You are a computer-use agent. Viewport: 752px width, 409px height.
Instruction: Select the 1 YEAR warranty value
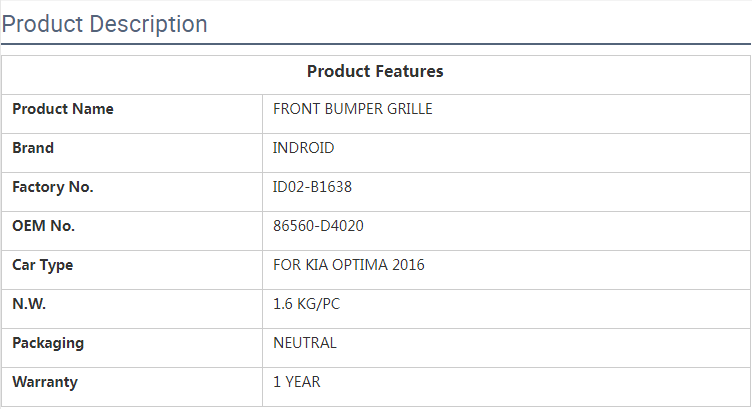tap(297, 382)
